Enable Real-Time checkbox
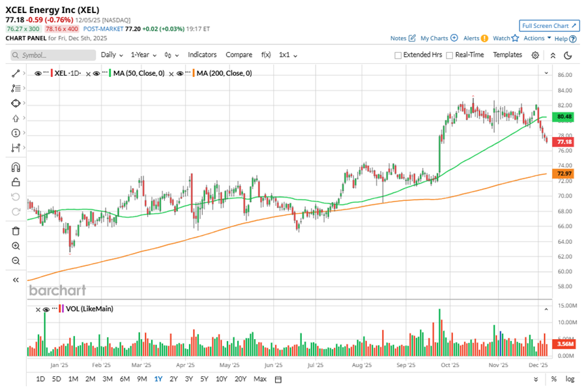This screenshot has height=390, width=588. [x=450, y=55]
